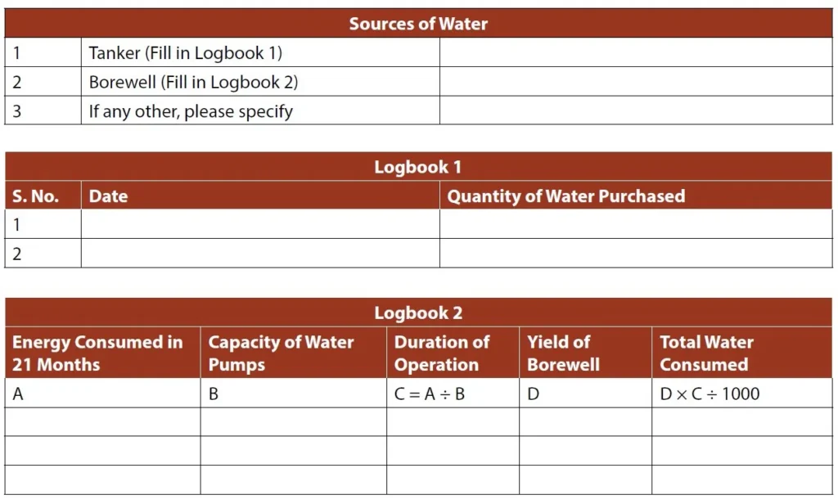Click the Sources of Water table header
Screen dimensions: 838x504
pos(418,24)
